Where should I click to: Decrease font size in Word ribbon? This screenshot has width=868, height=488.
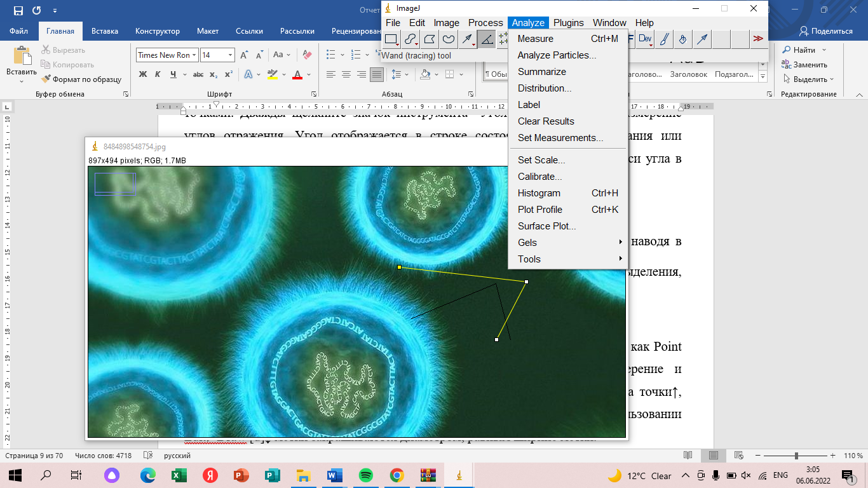pyautogui.click(x=259, y=55)
